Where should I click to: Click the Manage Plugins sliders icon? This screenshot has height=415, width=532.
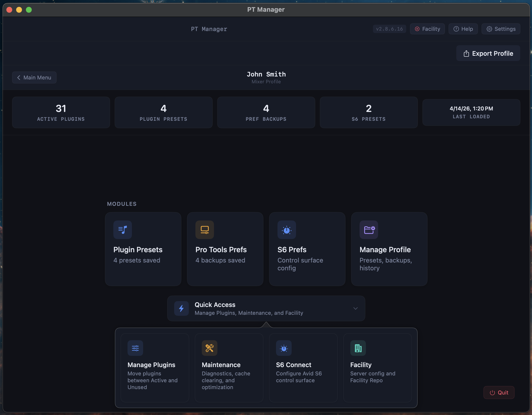pos(135,348)
